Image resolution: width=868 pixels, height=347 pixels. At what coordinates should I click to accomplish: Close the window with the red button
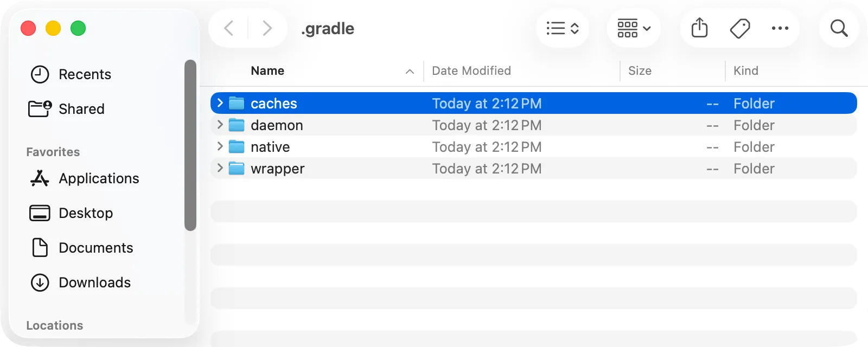click(x=28, y=28)
